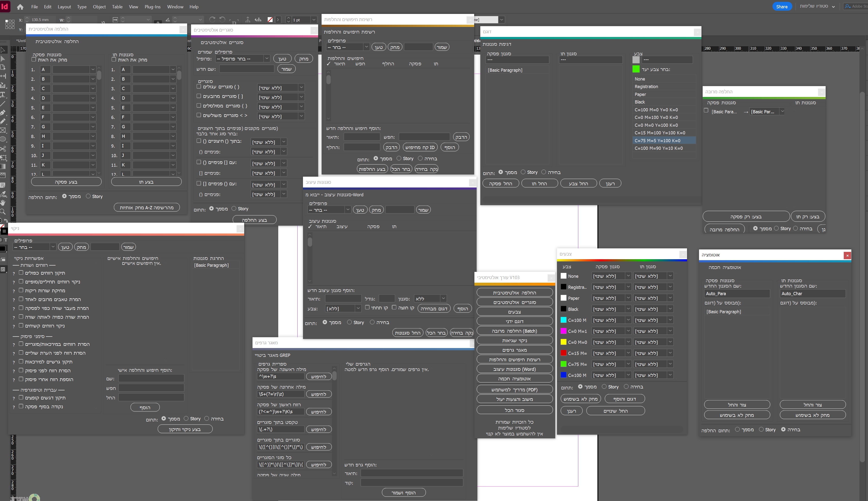The height and width of the screenshot is (501, 868).
Task: Open the Table menu
Action: click(x=117, y=7)
